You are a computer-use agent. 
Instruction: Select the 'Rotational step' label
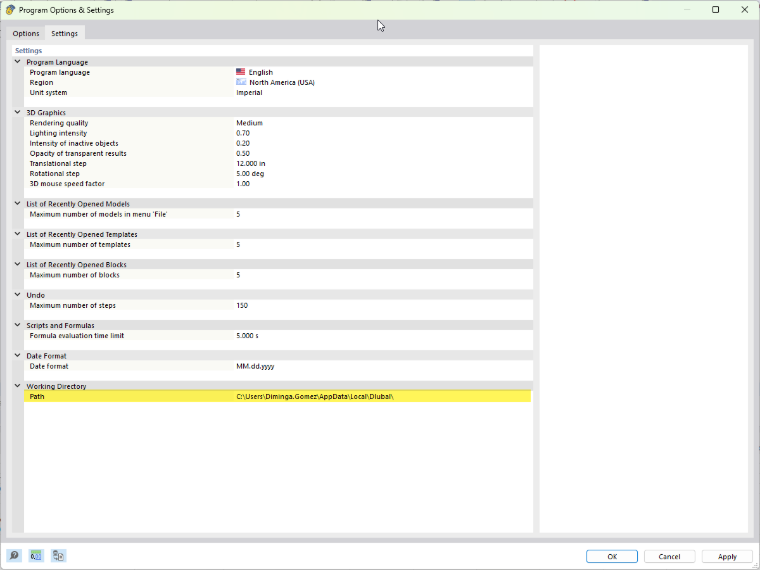click(54, 174)
